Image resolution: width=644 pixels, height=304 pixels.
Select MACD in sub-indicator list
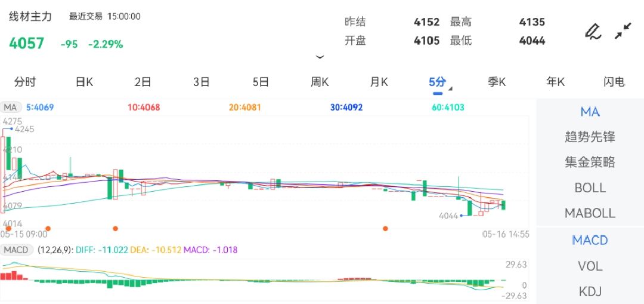[590, 240]
